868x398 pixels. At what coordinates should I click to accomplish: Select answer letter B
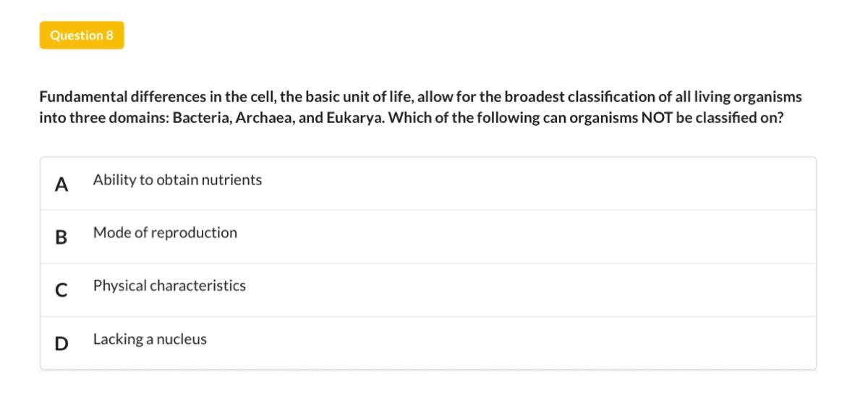point(61,237)
